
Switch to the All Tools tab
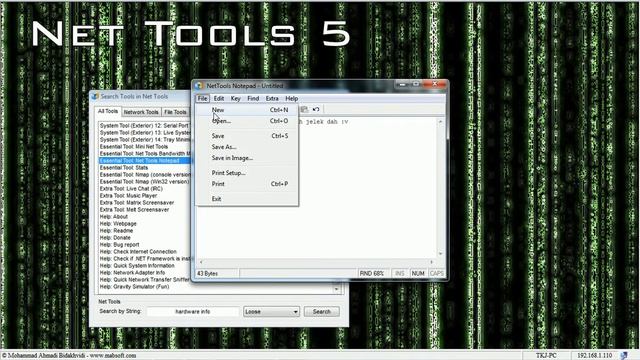point(108,111)
